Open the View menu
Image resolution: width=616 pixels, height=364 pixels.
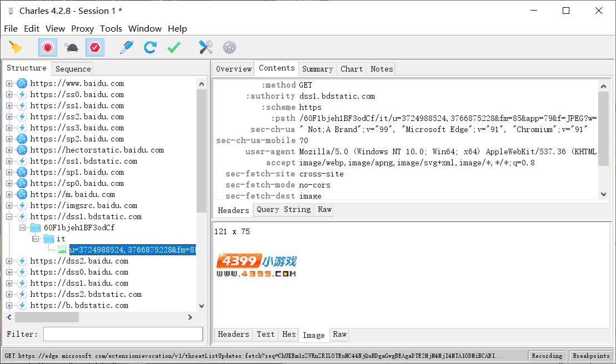click(x=55, y=29)
